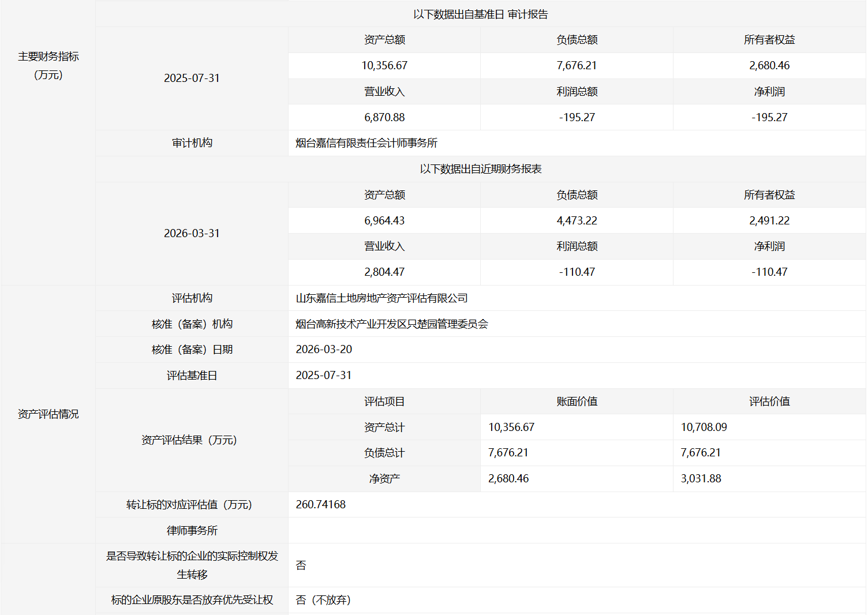Click audit firm name 烟台嘉信有限责任会计师事务所
868x615 pixels.
click(366, 143)
